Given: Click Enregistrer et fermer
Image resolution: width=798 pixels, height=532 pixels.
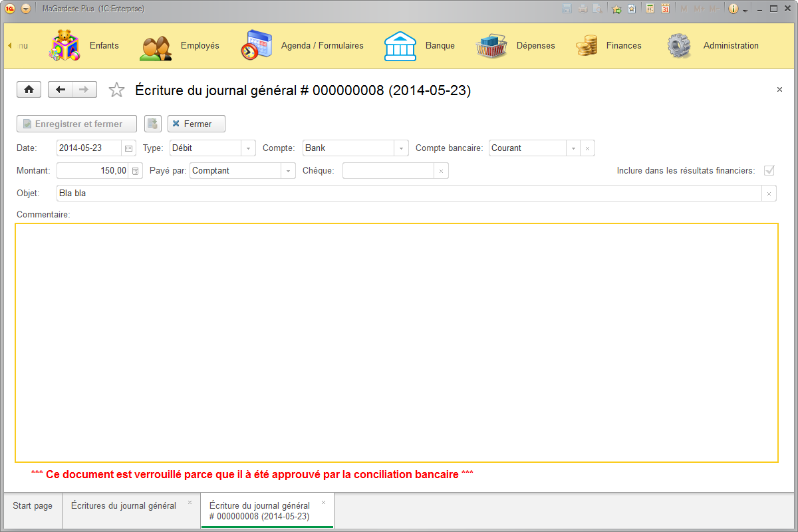Looking at the screenshot, I should (x=76, y=124).
